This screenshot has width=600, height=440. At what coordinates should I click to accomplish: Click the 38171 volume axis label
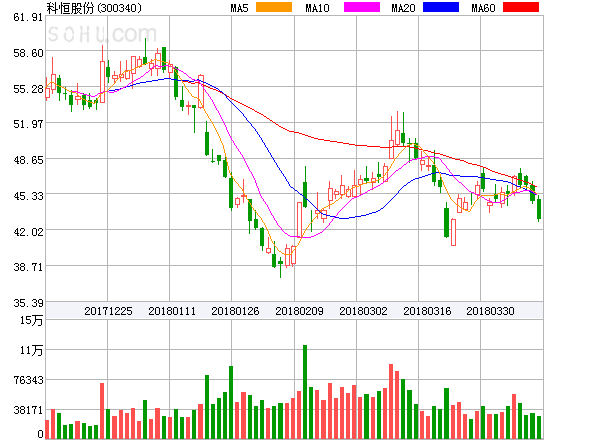28,410
